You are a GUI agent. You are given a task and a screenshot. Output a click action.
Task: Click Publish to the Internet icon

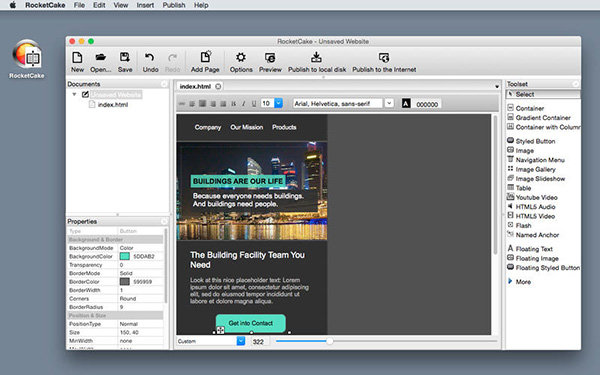384,58
